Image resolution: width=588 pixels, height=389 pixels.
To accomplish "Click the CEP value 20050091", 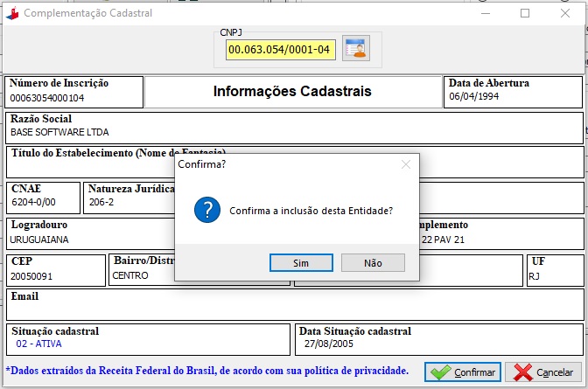I will pos(31,276).
